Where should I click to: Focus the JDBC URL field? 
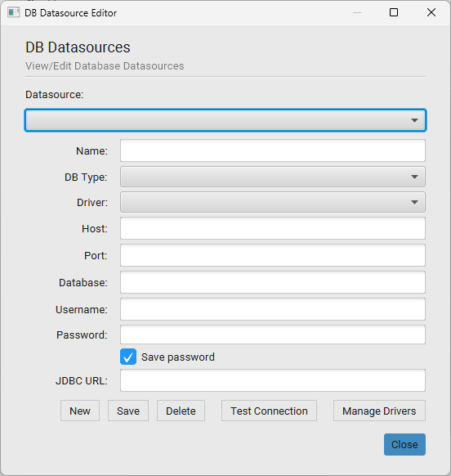273,380
